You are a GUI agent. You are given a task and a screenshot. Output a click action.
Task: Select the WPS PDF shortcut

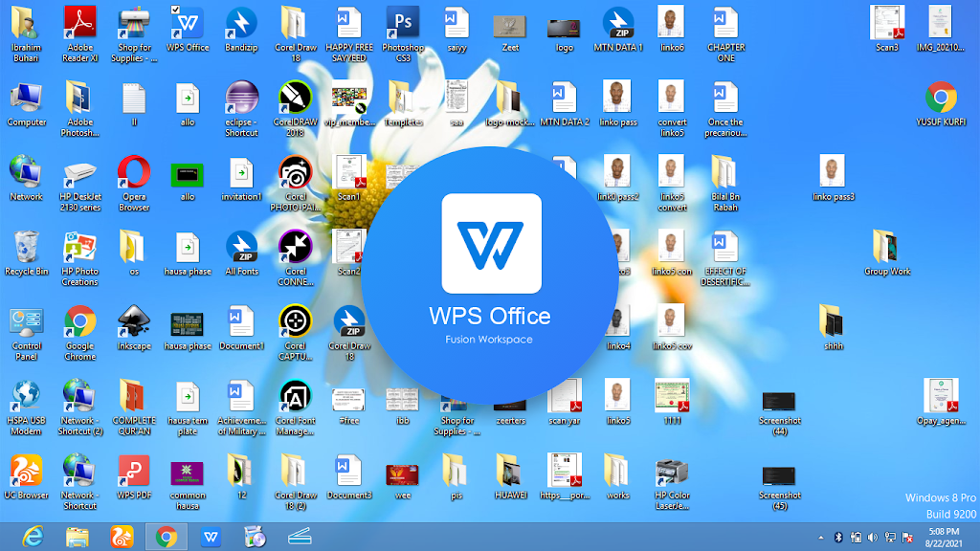click(134, 471)
